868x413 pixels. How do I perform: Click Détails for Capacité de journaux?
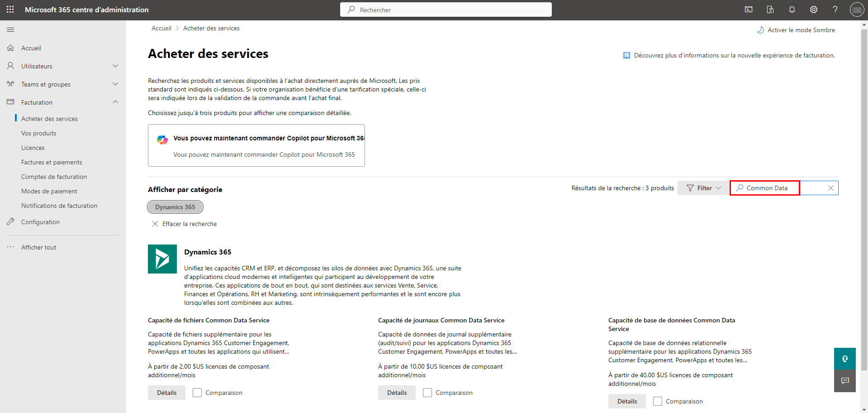pyautogui.click(x=397, y=393)
